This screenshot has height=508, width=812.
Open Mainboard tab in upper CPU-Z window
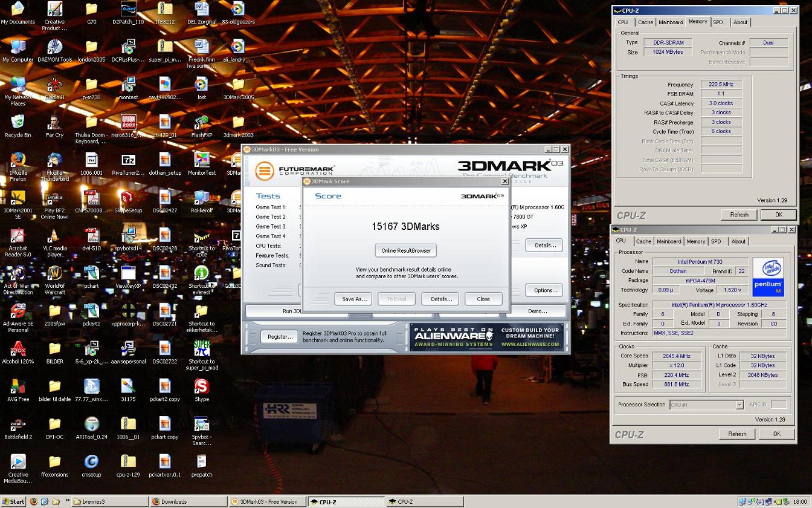coord(671,22)
